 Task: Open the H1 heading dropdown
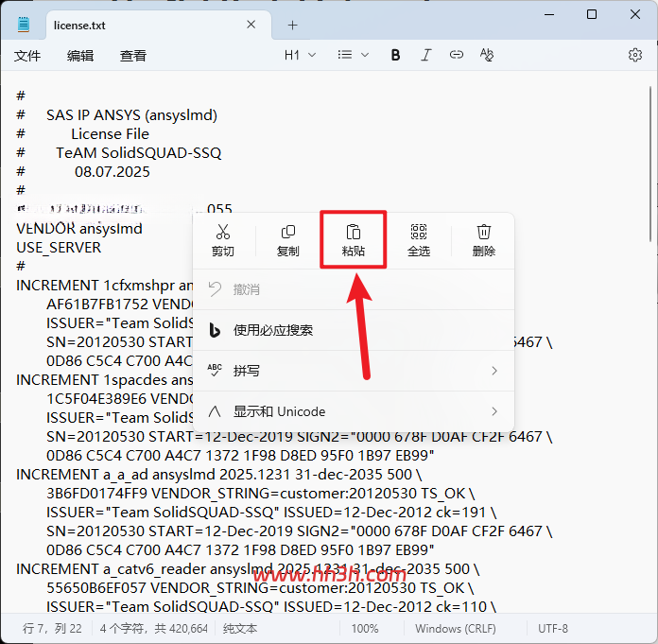pos(300,55)
